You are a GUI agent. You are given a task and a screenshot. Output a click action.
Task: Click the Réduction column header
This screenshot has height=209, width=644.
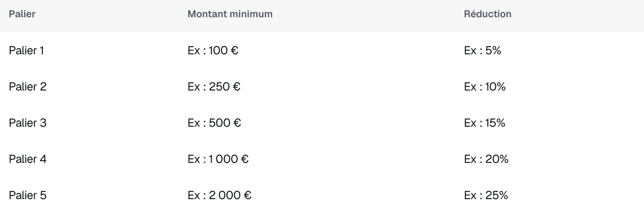tap(488, 14)
